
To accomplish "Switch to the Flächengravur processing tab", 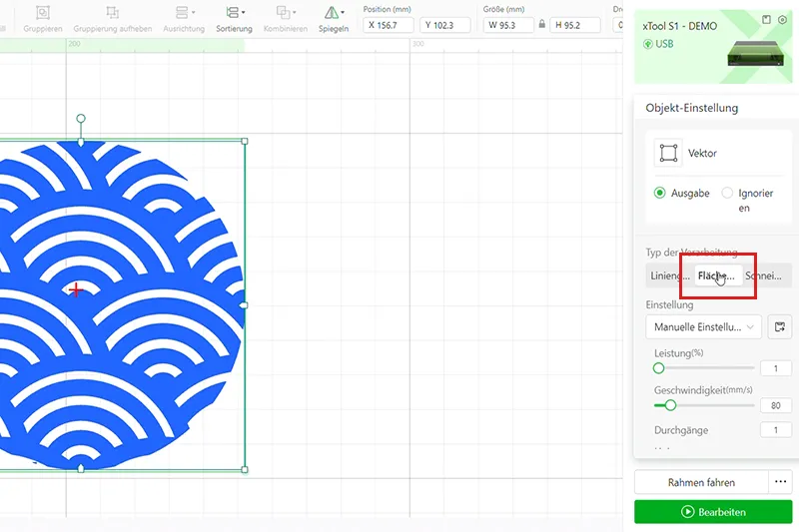I will click(717, 275).
